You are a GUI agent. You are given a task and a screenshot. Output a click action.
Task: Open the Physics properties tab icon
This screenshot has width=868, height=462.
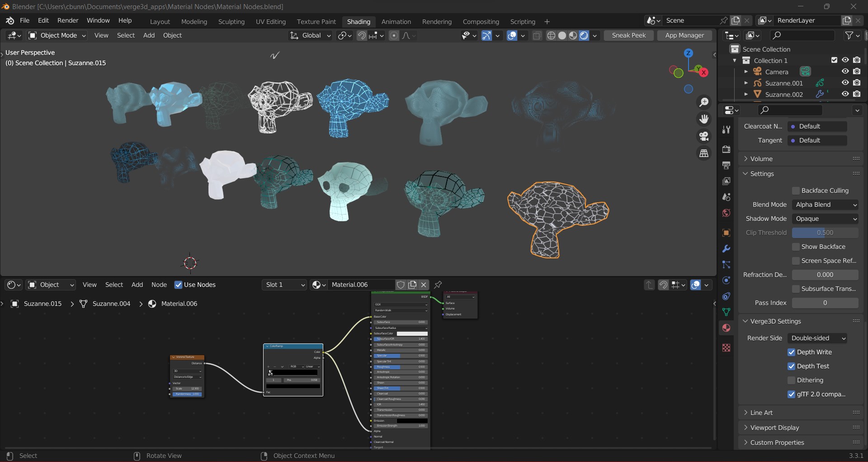coord(726,280)
